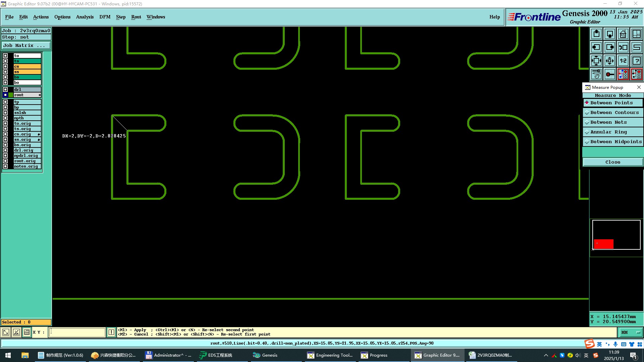
Task: Click the cs layer orange color bar
Action: coord(28,66)
